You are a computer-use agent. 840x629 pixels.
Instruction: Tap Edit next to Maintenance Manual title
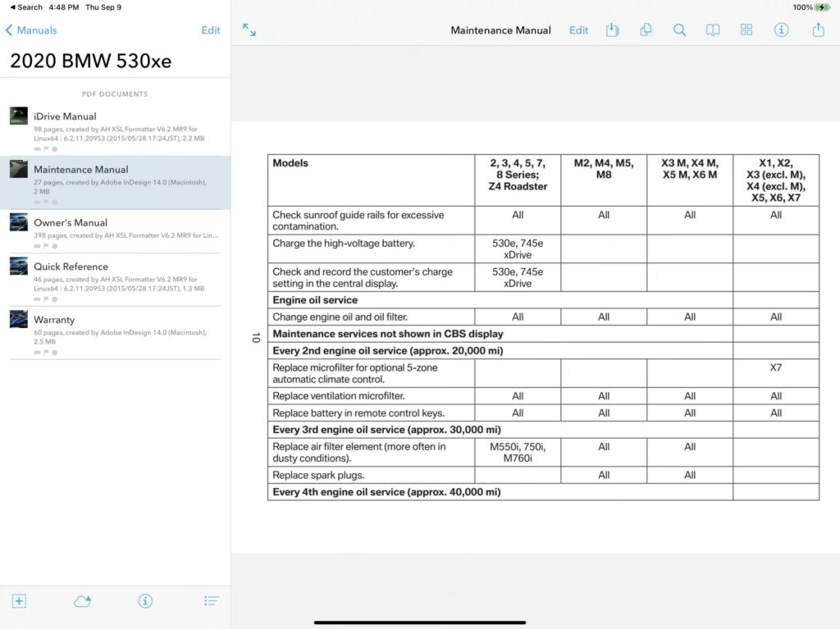578,30
